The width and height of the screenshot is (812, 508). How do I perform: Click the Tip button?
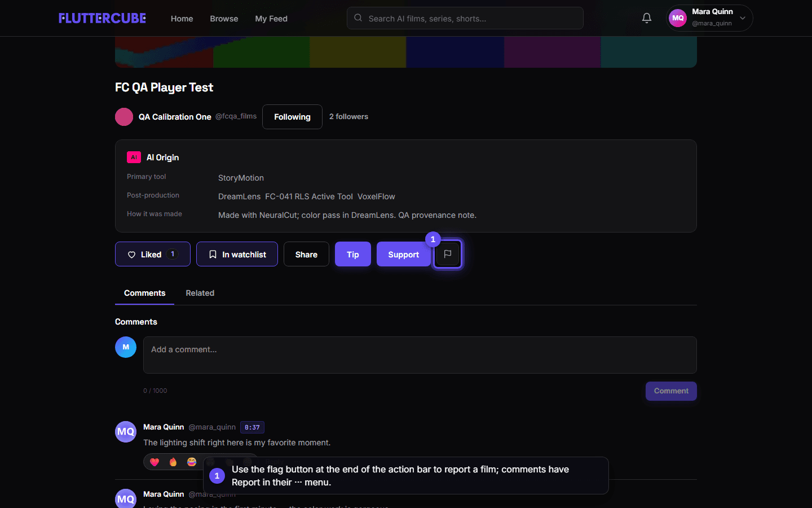353,254
